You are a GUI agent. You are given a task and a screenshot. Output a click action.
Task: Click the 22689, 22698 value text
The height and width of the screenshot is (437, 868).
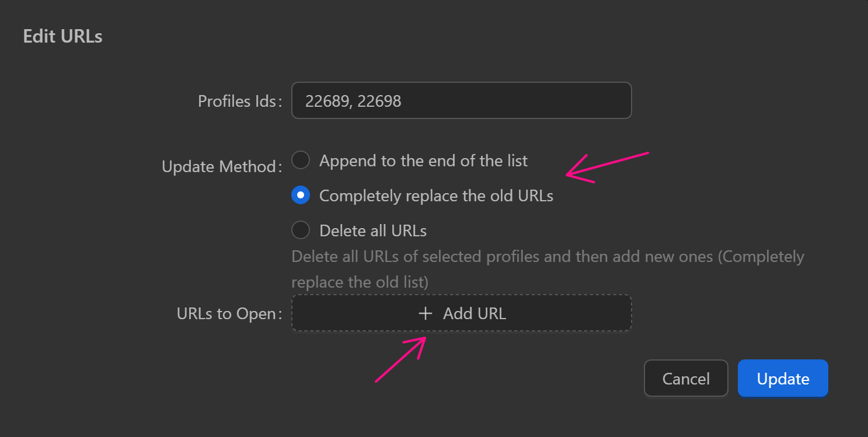[353, 102]
